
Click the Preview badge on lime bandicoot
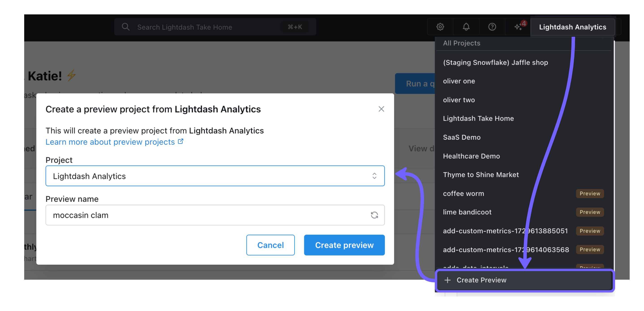coord(590,212)
